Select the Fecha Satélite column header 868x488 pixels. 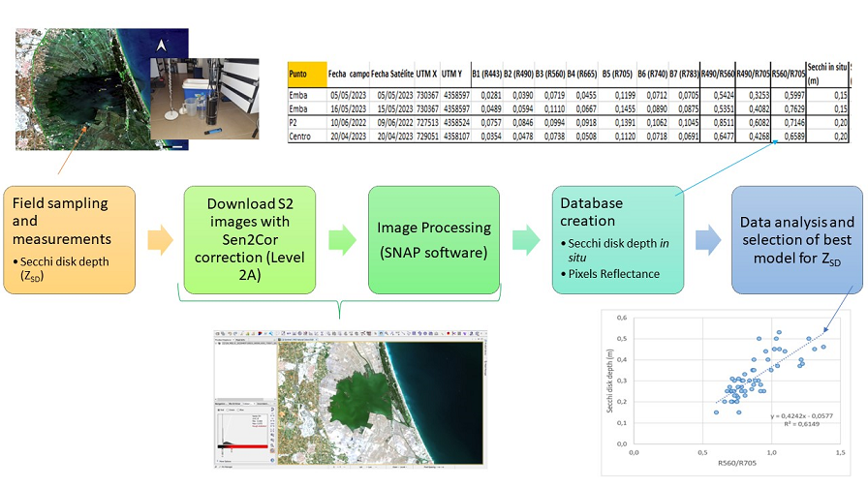pos(394,75)
